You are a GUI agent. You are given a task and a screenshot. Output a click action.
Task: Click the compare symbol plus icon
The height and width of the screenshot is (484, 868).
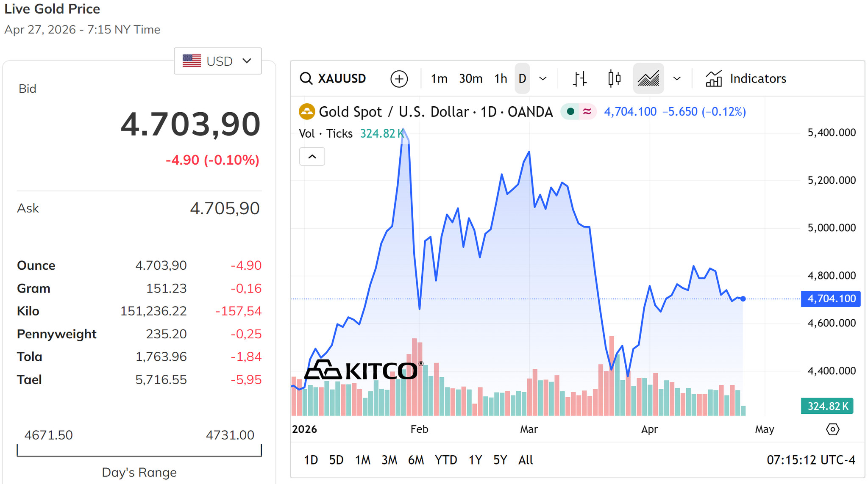coord(399,79)
